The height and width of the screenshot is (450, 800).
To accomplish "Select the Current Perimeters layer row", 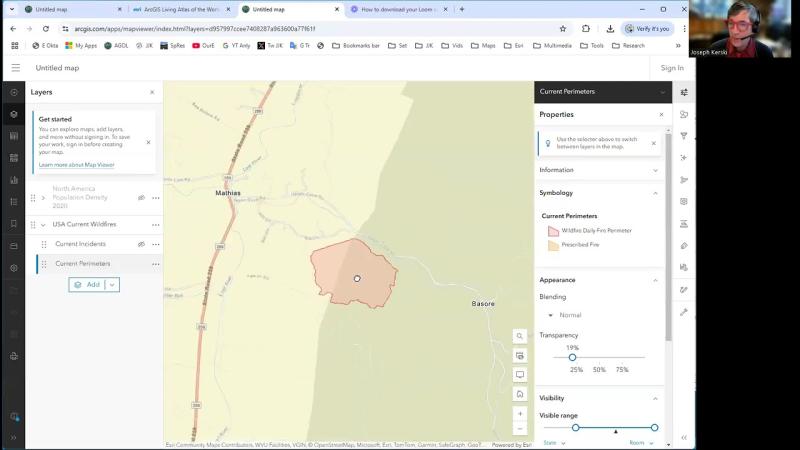I will 99,264.
